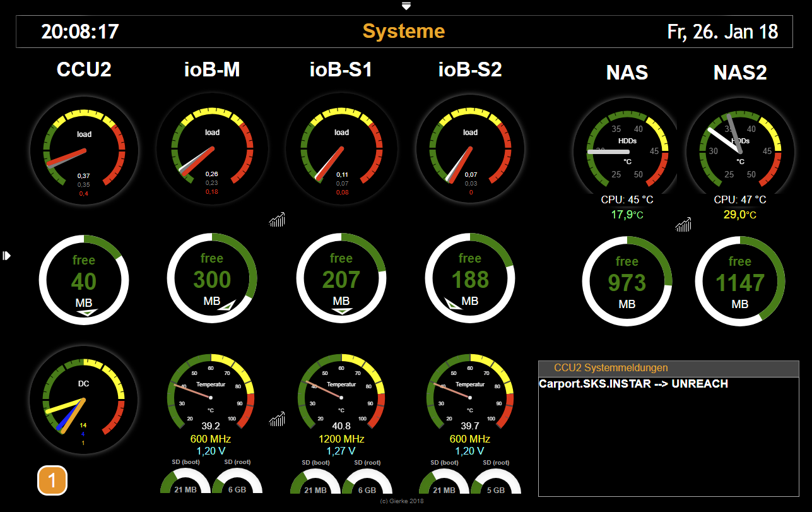Screen dimensions: 812x512
Task: Open the left-edge side panel arrow
Action: [6, 256]
